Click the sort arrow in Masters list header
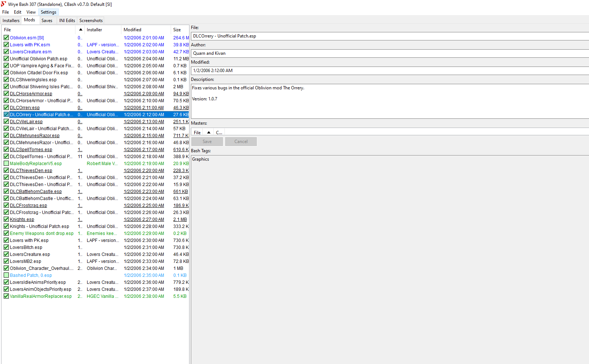 [x=209, y=132]
